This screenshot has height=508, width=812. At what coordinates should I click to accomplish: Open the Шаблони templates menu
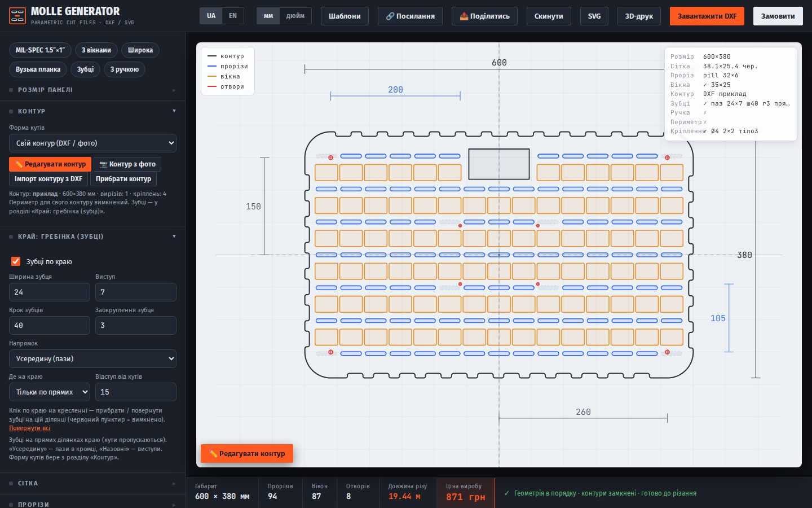pos(345,16)
